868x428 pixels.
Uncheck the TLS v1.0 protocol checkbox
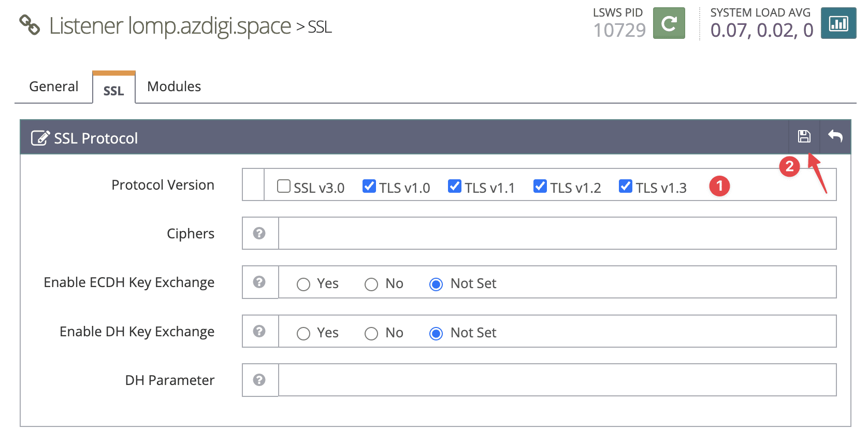coord(369,186)
